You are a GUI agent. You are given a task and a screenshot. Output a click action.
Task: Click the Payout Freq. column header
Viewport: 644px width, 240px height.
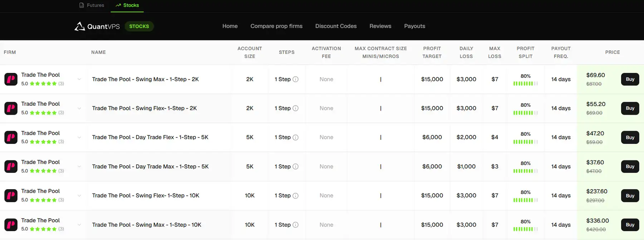tap(561, 52)
